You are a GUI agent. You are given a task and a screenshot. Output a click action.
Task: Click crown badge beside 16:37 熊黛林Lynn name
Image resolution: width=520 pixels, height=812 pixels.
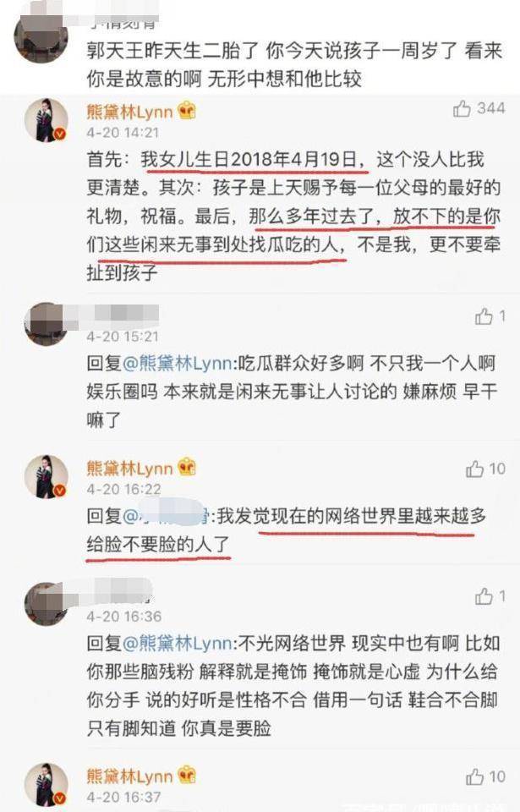pos(187,776)
